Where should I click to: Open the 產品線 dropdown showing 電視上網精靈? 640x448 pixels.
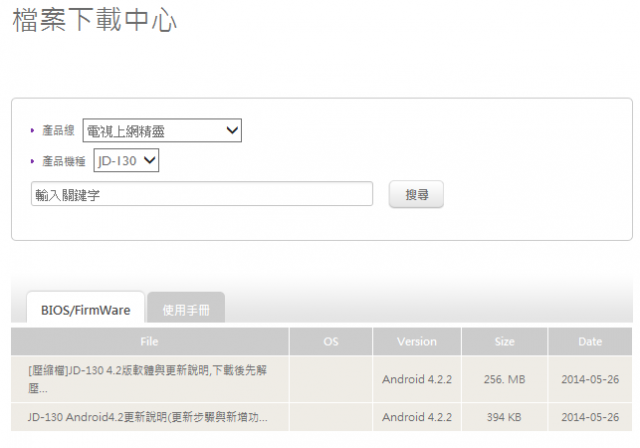coord(162,131)
